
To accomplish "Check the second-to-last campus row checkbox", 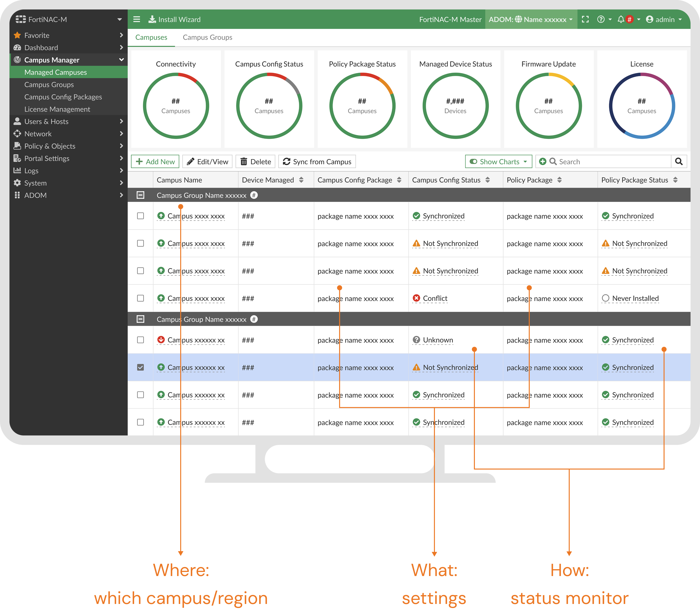I will point(140,395).
